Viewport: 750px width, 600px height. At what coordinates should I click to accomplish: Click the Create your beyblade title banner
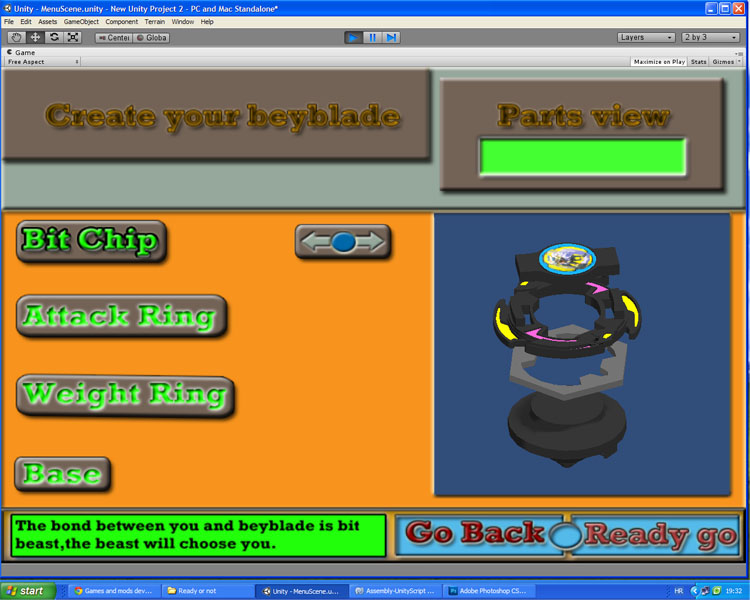point(217,115)
